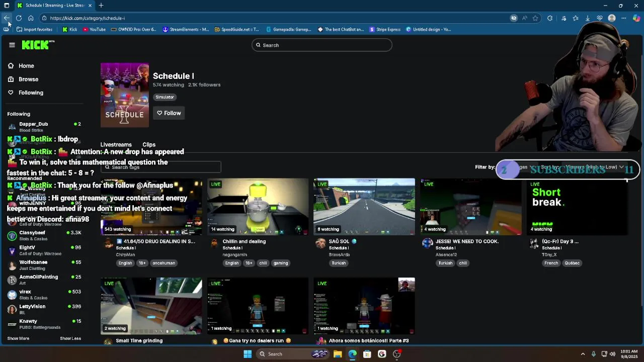Viewport: 644px width, 362px height.
Task: Open the browser home page icon
Action: click(x=31, y=18)
